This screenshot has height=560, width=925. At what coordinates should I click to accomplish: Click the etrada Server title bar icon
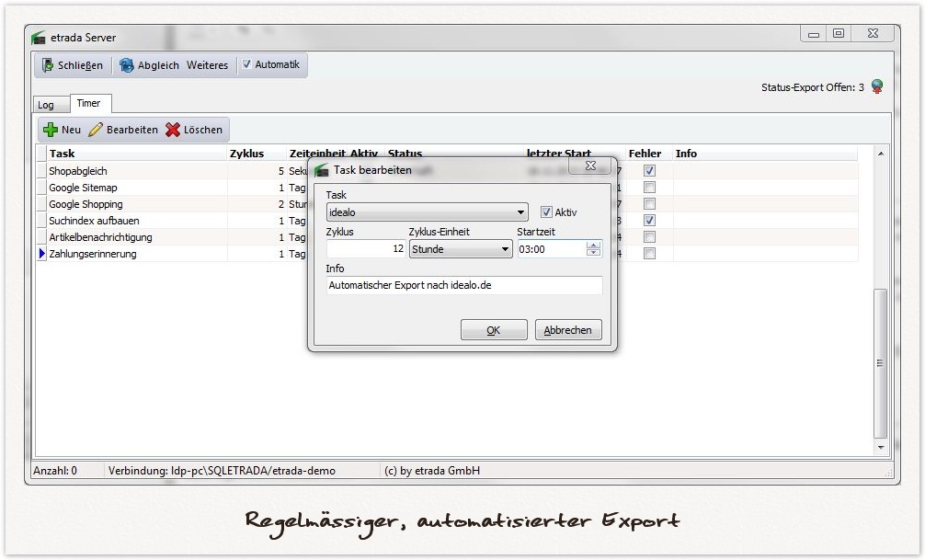(39, 38)
